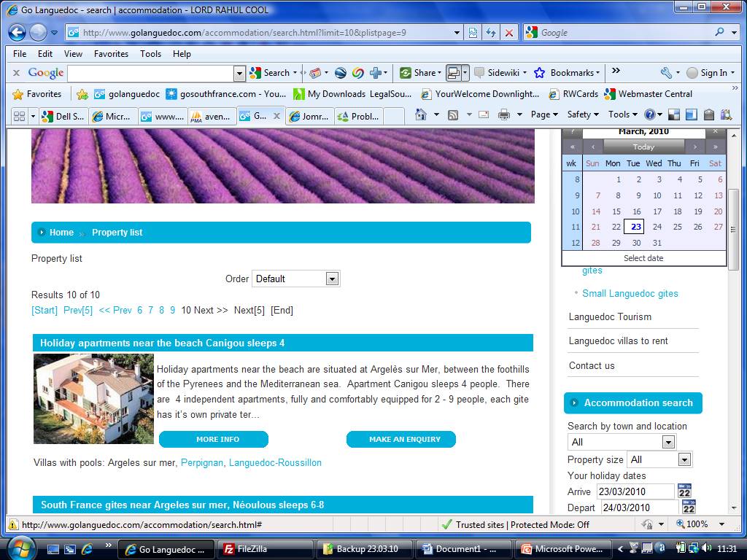Open the Property size dropdown
Image resolution: width=747 pixels, height=560 pixels.
[x=659, y=459]
